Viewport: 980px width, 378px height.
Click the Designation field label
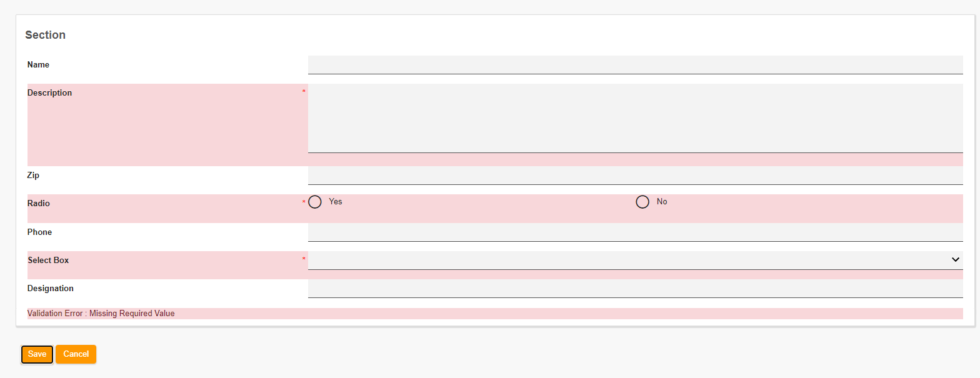coord(51,289)
